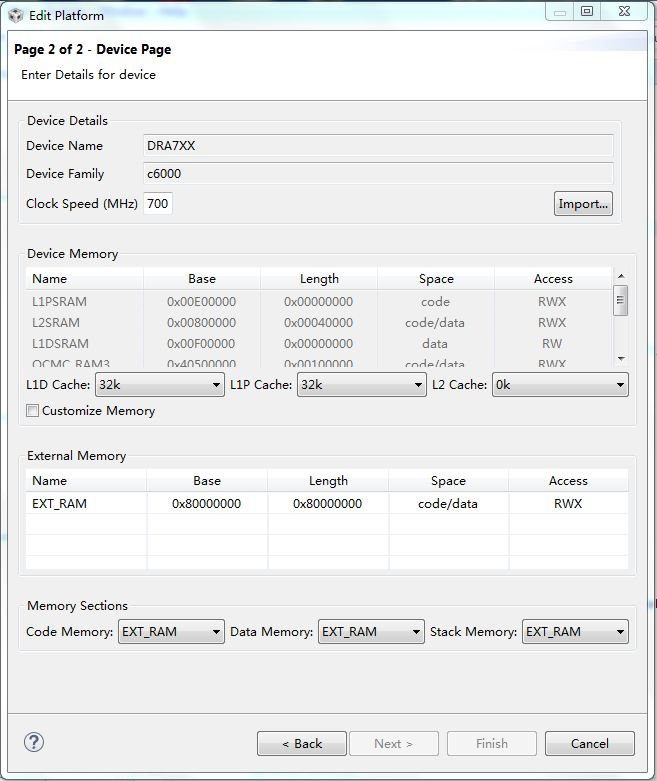Click Device Memory Space column header
This screenshot has width=657, height=781.
(x=436, y=278)
